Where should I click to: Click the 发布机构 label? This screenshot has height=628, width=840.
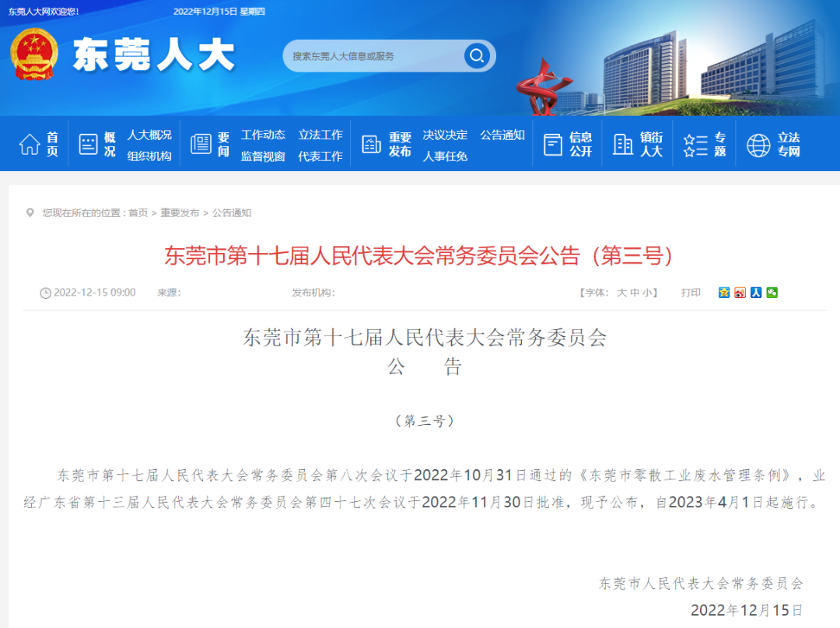point(313,293)
